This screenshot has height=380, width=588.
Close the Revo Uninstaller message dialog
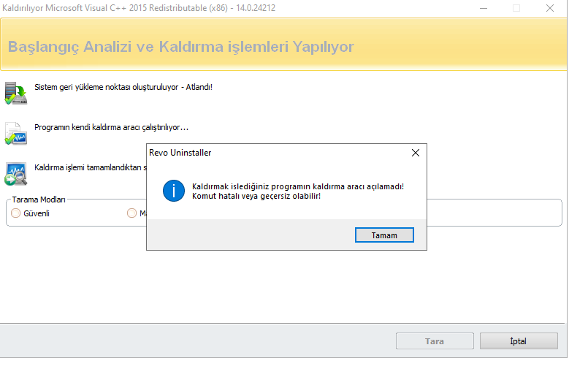coord(416,153)
